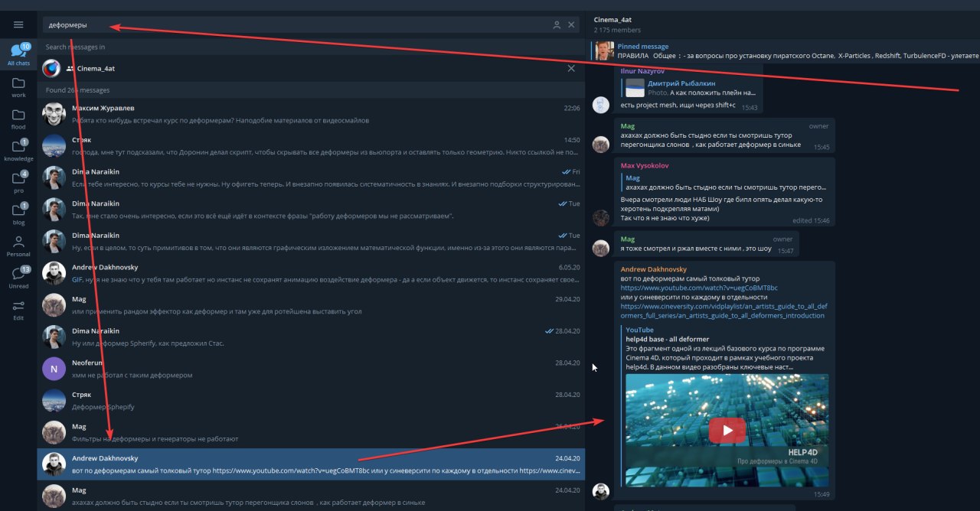Click Andrew Dakhnovsky's avatar below the video message
Image resolution: width=980 pixels, height=511 pixels.
coord(601,491)
